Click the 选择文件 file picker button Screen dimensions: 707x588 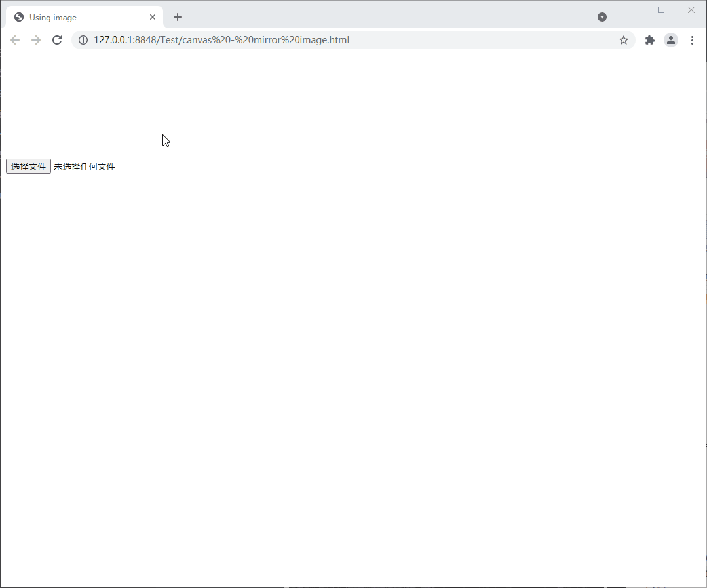28,166
